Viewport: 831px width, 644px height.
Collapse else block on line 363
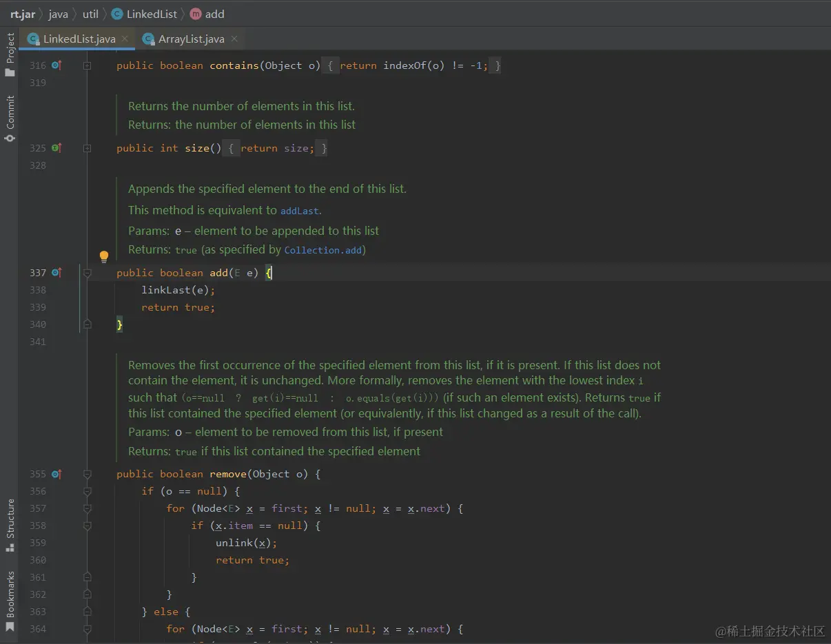88,612
